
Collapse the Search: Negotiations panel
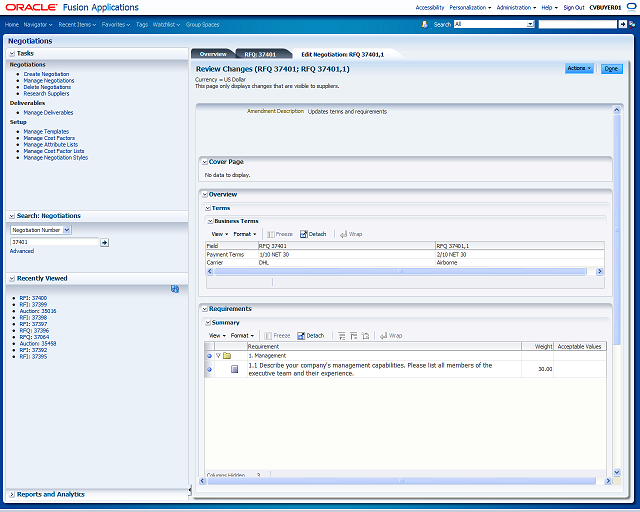[x=12, y=216]
